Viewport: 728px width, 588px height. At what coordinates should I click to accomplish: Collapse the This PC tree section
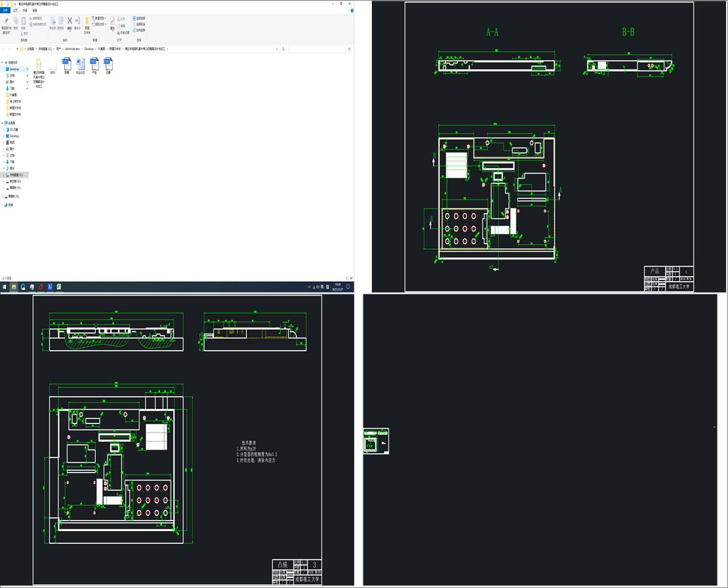click(x=3, y=123)
